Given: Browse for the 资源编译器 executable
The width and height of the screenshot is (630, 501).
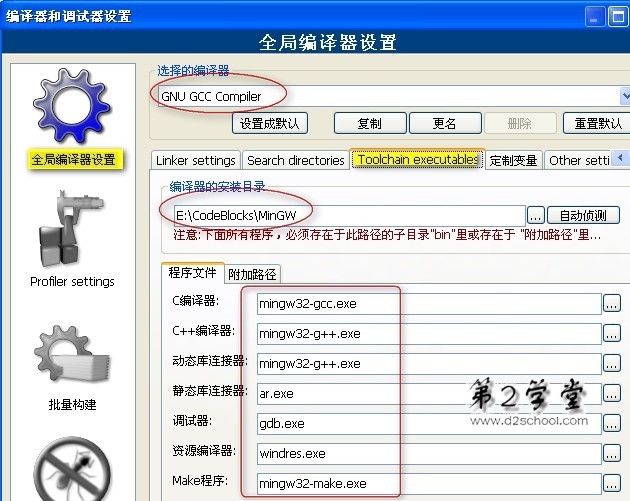Looking at the screenshot, I should point(612,454).
